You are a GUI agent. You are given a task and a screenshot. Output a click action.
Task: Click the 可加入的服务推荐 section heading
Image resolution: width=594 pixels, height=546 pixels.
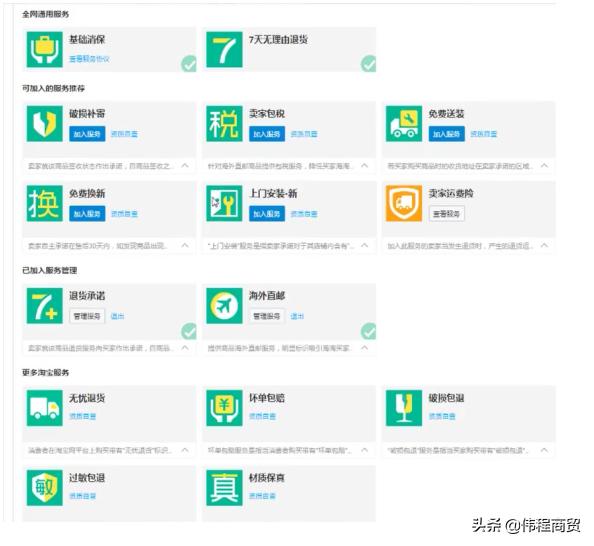pos(53,88)
